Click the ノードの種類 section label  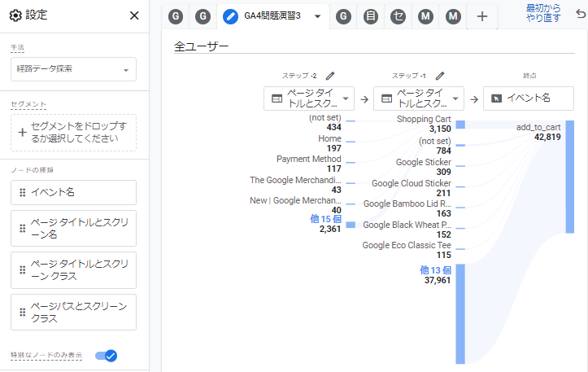click(x=32, y=170)
